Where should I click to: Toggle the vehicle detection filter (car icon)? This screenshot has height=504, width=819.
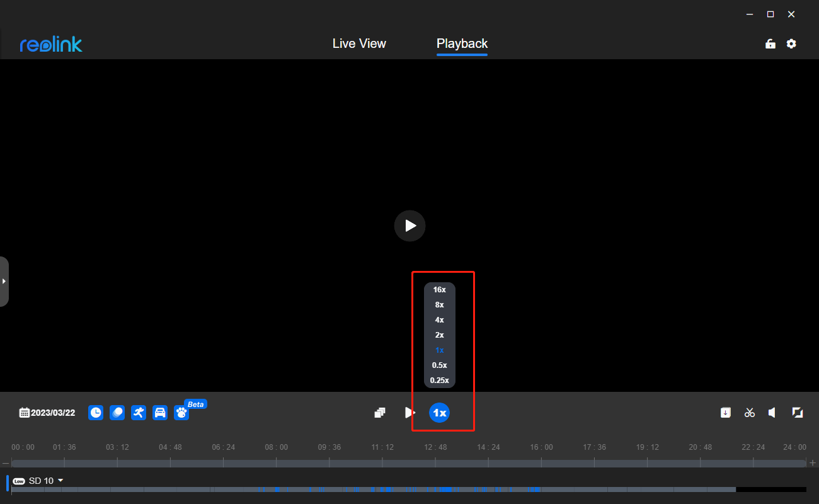pos(160,413)
